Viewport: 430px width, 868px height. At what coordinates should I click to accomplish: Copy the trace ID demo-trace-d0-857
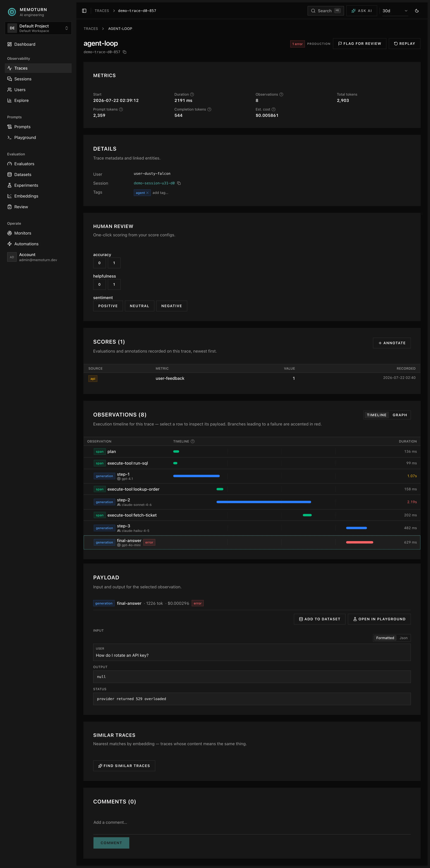click(125, 52)
